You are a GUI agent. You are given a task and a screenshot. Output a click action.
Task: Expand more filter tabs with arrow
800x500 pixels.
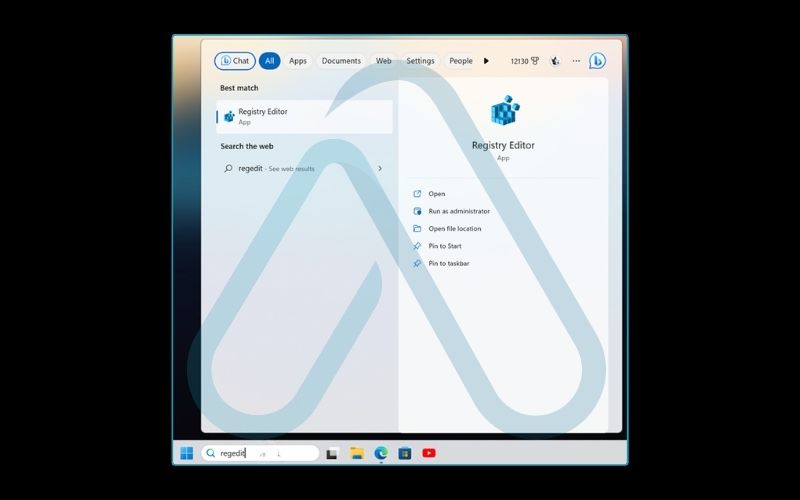point(486,61)
